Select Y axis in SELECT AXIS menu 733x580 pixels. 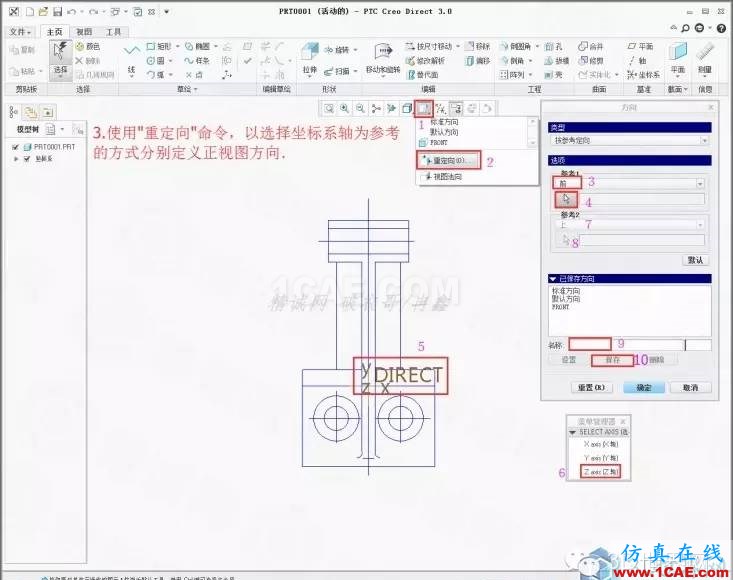point(600,458)
